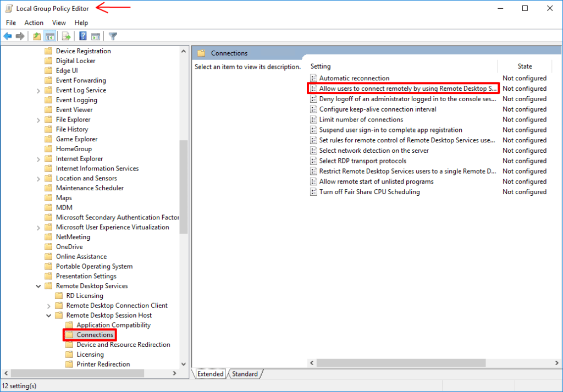The width and height of the screenshot is (563, 392).
Task: Open the Action menu
Action: click(x=34, y=23)
